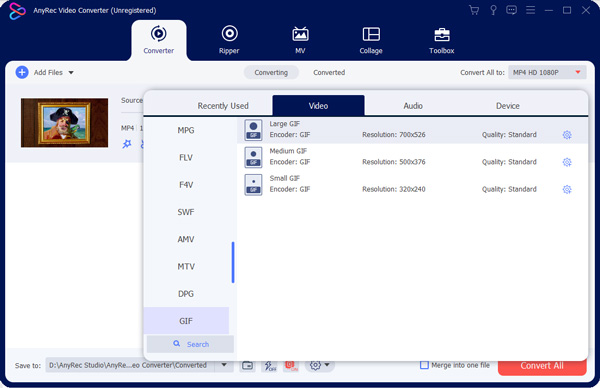The width and height of the screenshot is (600, 388).
Task: Open the Toolbox tab
Action: click(x=442, y=40)
